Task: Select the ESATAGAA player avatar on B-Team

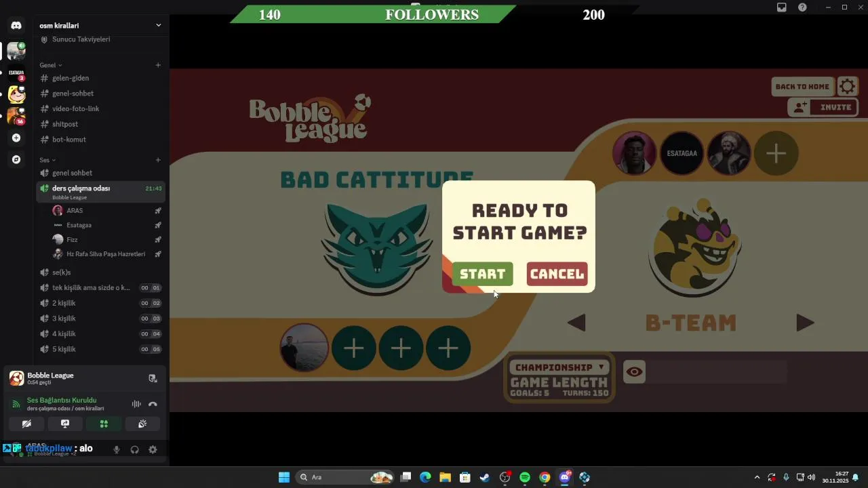Action: click(682, 153)
